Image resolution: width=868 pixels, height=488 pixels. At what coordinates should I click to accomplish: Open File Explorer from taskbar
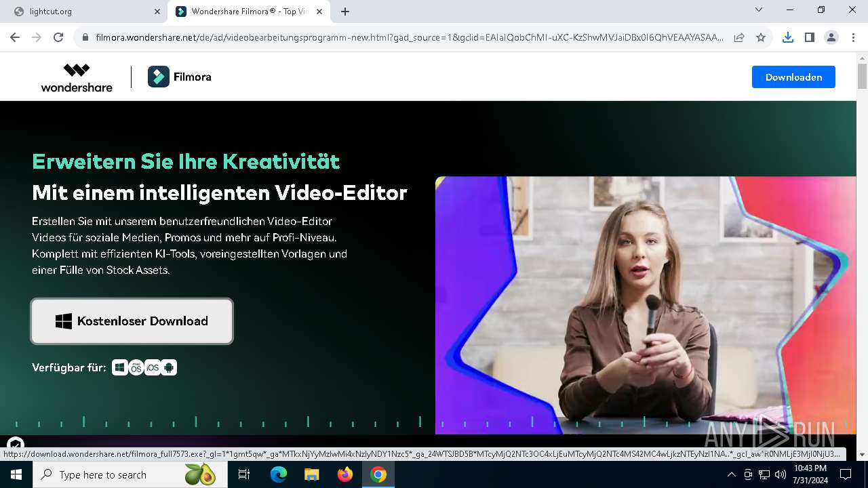[x=312, y=474]
